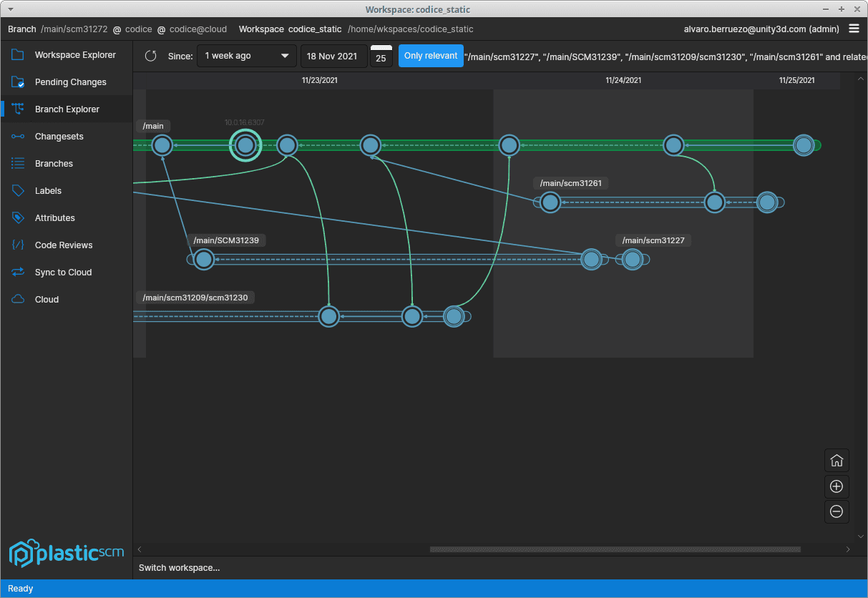868x598 pixels.
Task: Click Switch workspace at the bottom
Action: pyautogui.click(x=179, y=567)
